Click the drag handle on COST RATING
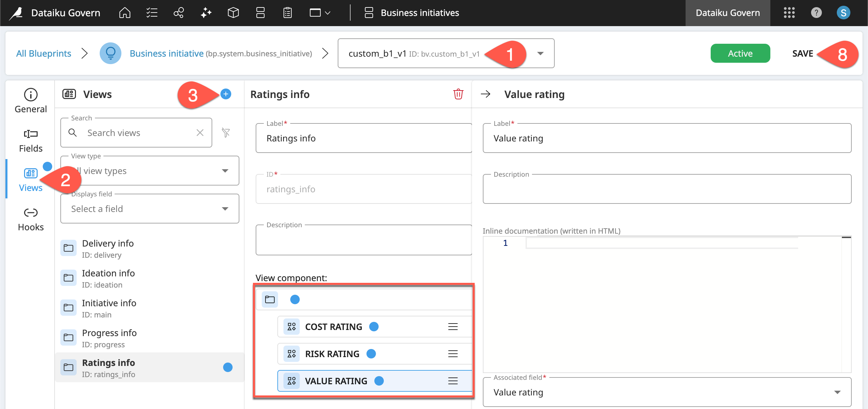 [x=453, y=327]
